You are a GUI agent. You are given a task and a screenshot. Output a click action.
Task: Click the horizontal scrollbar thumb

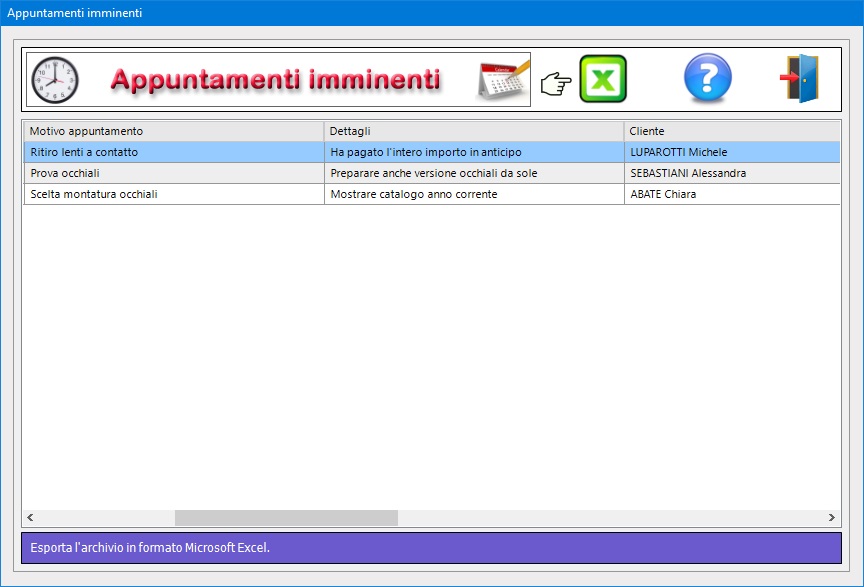point(286,518)
